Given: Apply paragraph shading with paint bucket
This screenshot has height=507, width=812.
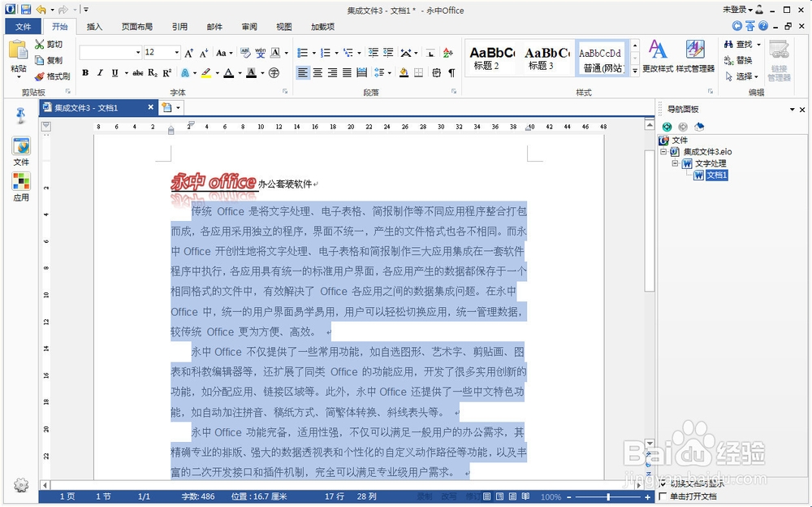Looking at the screenshot, I should click(x=404, y=73).
